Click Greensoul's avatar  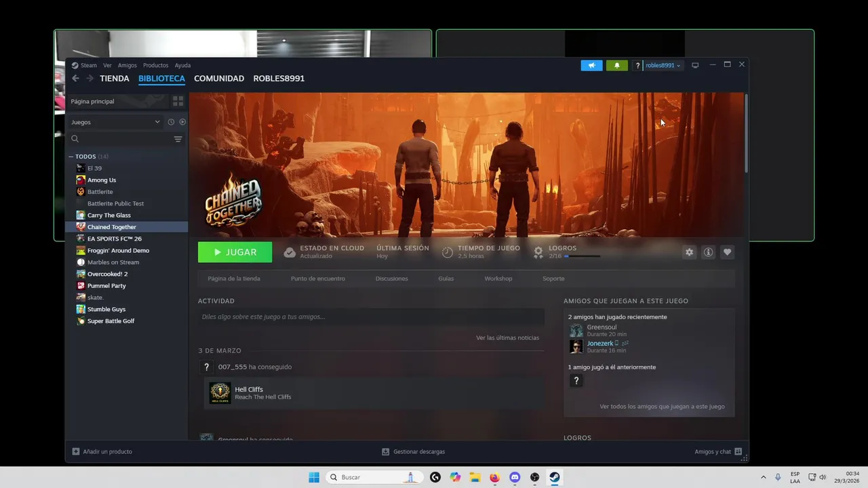576,331
